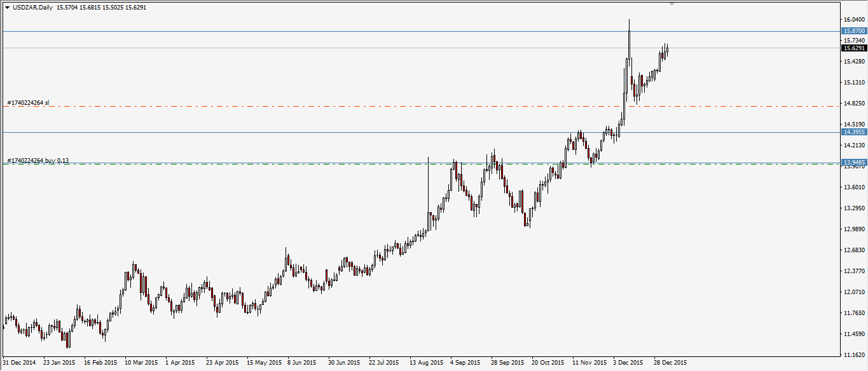This screenshot has width=868, height=371.
Task: Click the 12.9890 price scale value
Action: pos(854,229)
